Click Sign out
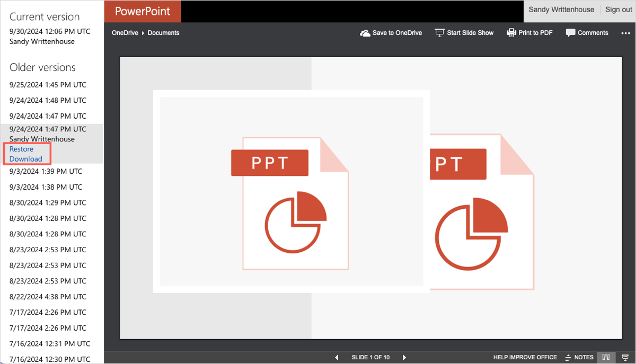The width and height of the screenshot is (636, 364). click(619, 10)
